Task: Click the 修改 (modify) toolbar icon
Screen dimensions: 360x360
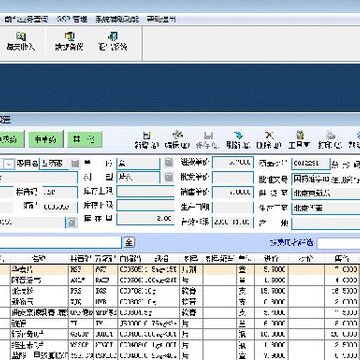Action: coord(178,135)
